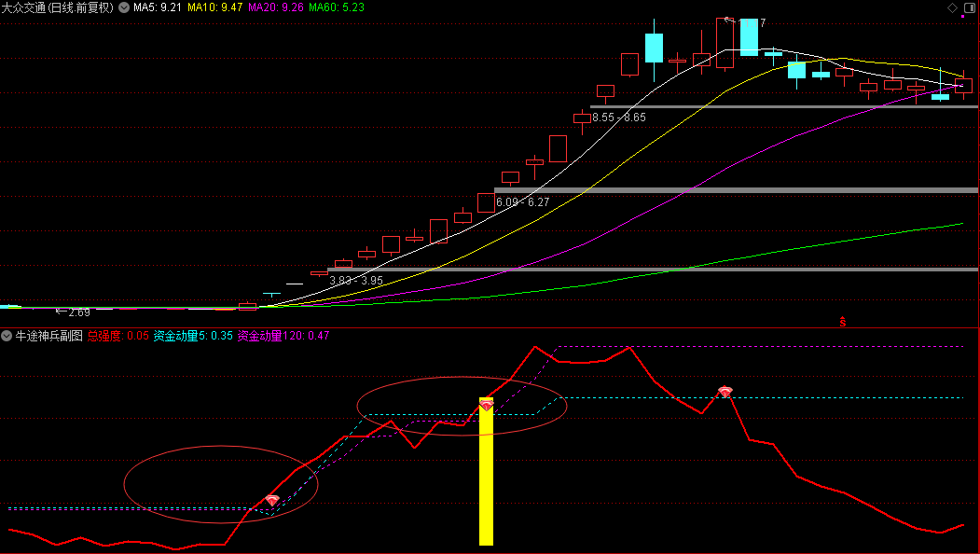The height and width of the screenshot is (554, 980).
Task: Select the MA60: 5.23 indicator label
Action: (x=337, y=7)
